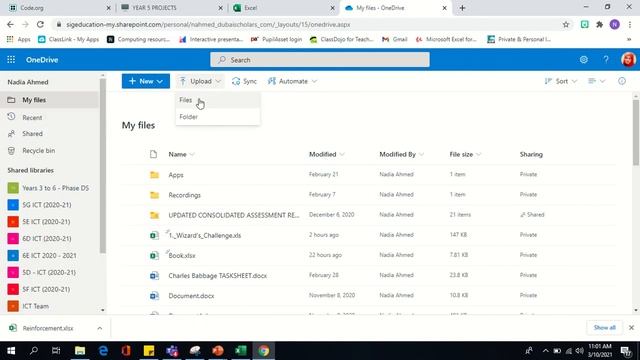Open the taskbar search magnifier

tap(34, 351)
